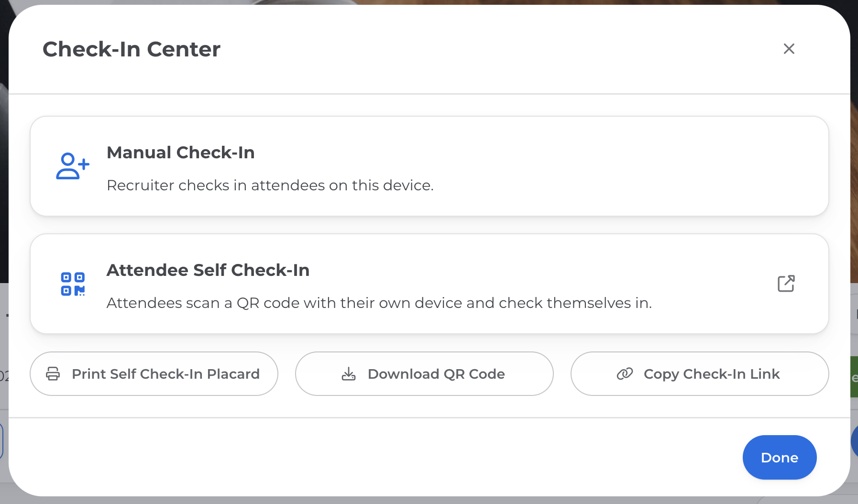This screenshot has width=858, height=504.
Task: Click the blue circle behind the dialog
Action: tap(854, 442)
